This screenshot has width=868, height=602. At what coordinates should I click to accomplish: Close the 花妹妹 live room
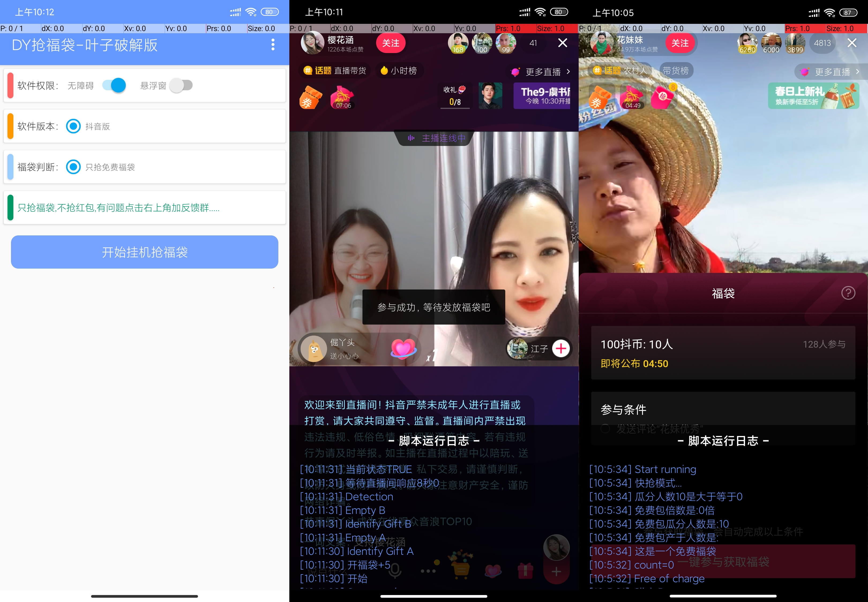click(x=852, y=43)
